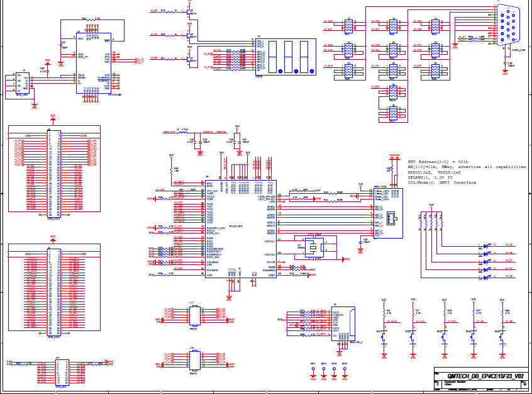Viewport: 532px width, 394px height.
Task: Select pull-up resistor R7 4.7K
Action: click(x=413, y=312)
